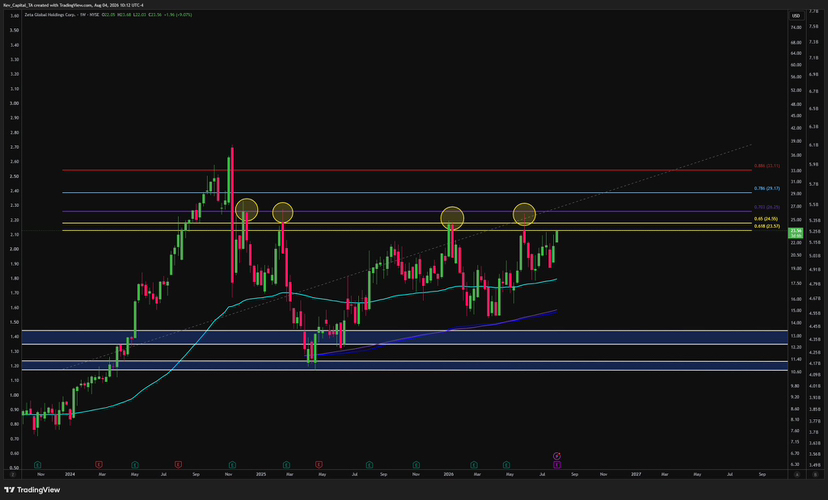Screen dimensions: 828x500
Task: Click the 0.786 (29.17) Fibonacci label
Action: coord(767,188)
